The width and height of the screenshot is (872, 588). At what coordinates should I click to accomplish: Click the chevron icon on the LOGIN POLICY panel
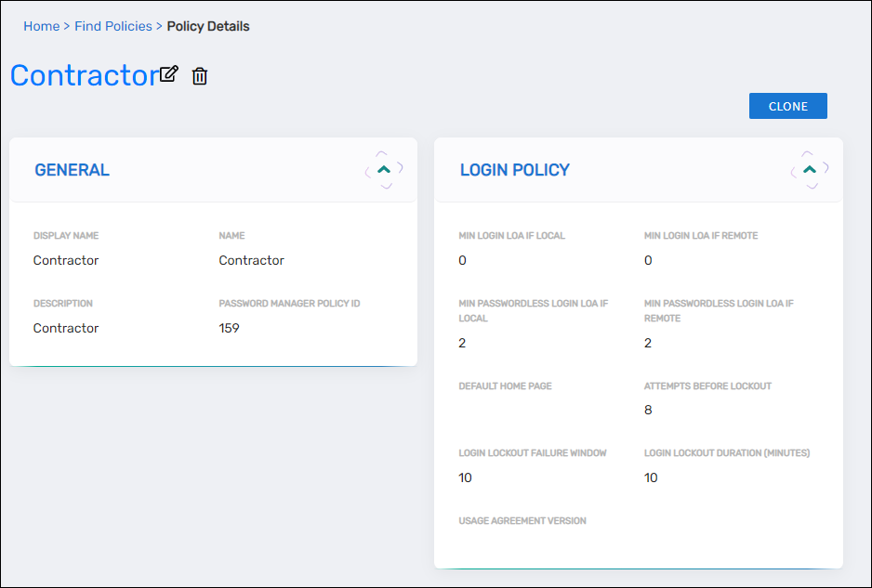pyautogui.click(x=808, y=170)
